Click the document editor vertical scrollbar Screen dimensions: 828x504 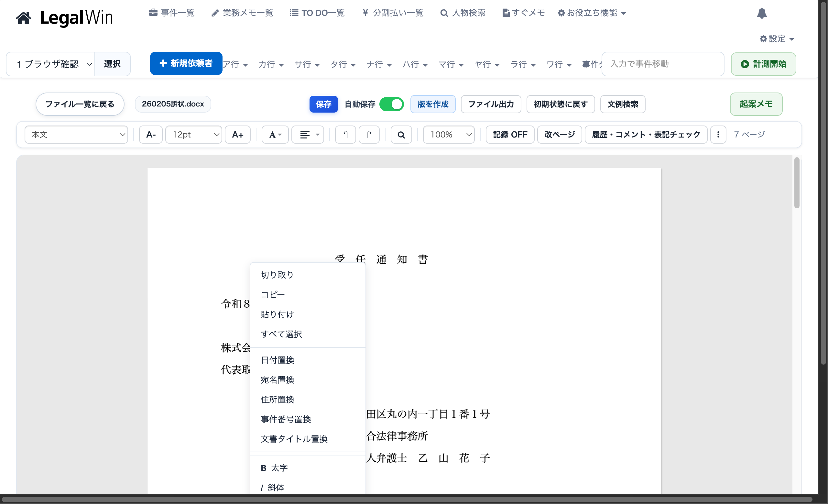[x=797, y=183]
